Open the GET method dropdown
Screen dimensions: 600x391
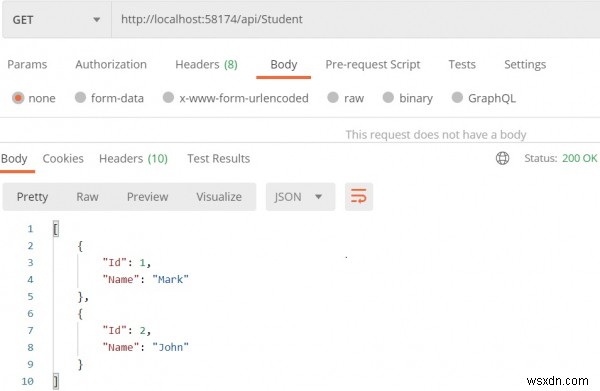point(57,20)
